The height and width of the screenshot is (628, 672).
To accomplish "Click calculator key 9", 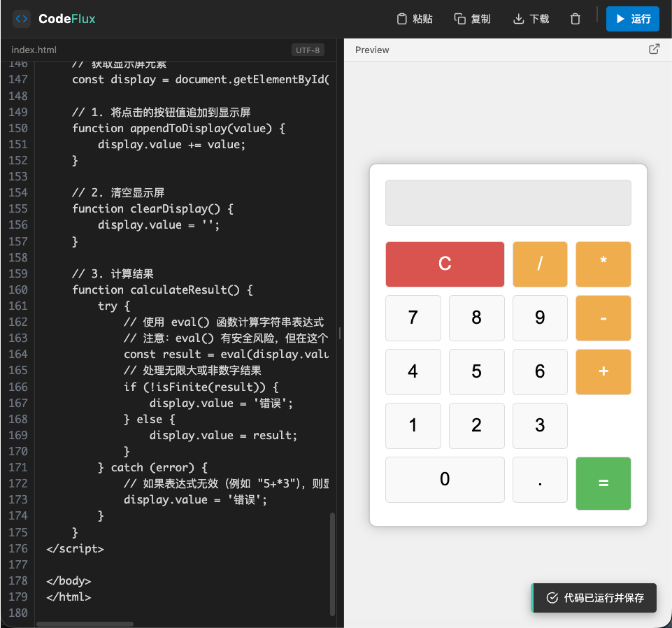I will click(x=540, y=318).
